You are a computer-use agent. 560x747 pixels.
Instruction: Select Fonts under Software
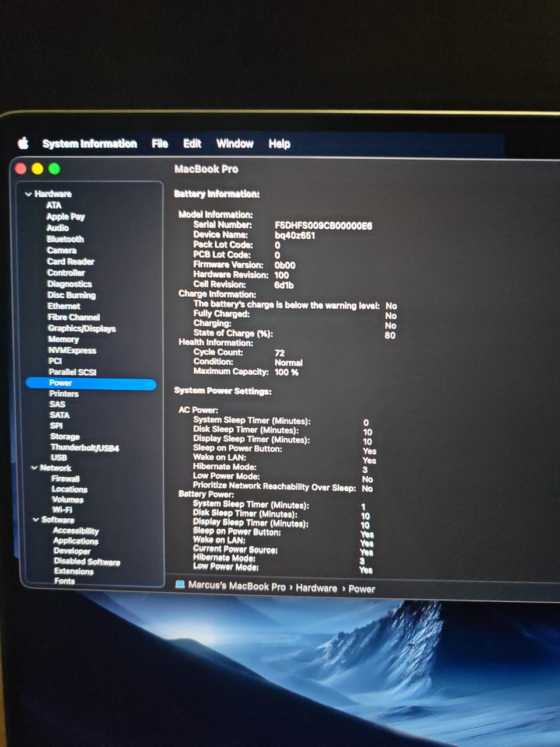tap(65, 581)
